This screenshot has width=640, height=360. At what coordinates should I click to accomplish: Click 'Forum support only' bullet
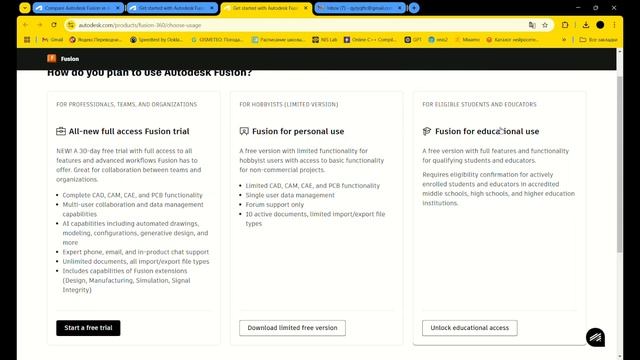point(275,204)
